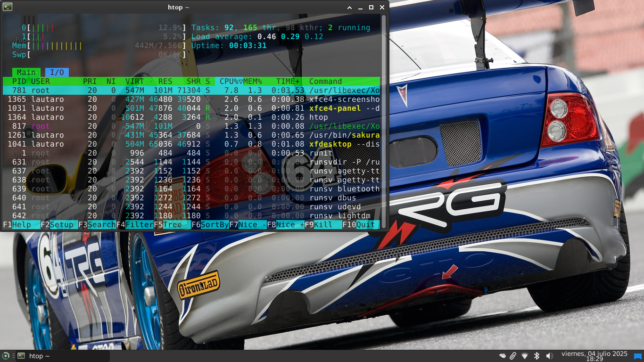This screenshot has width=644, height=362.
Task: Click the htop ~ taskbar window button
Action: coord(62,356)
